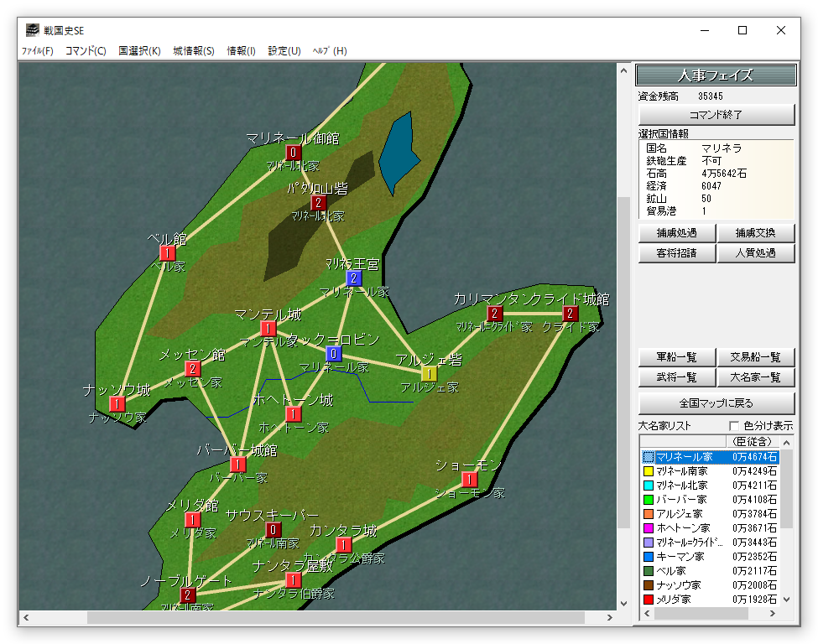Select the yellow アルジェ砦 fort marker
The image size is (818, 644).
point(429,373)
